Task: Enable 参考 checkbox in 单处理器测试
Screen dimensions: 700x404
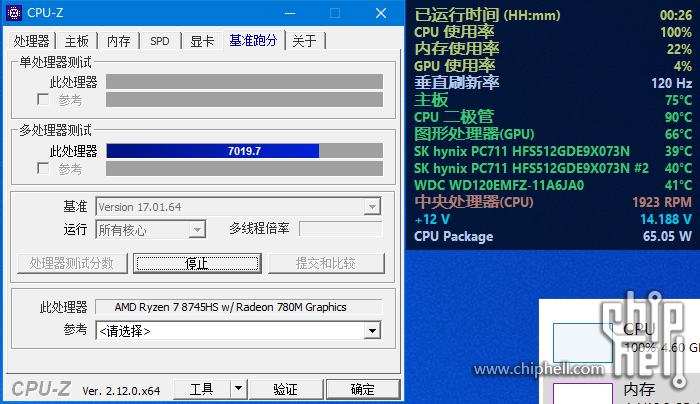Action: tap(43, 100)
